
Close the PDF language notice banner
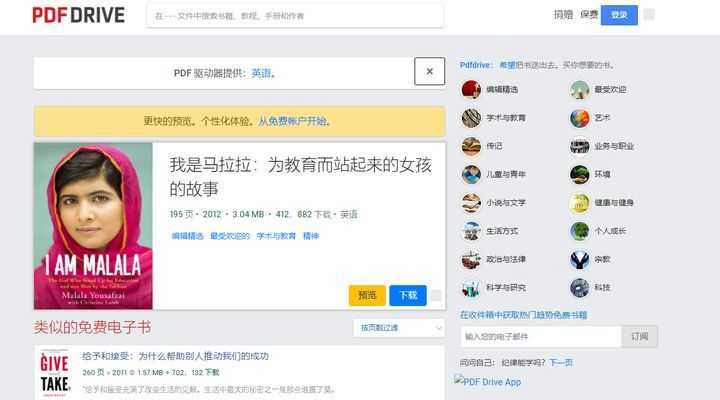coord(429,71)
